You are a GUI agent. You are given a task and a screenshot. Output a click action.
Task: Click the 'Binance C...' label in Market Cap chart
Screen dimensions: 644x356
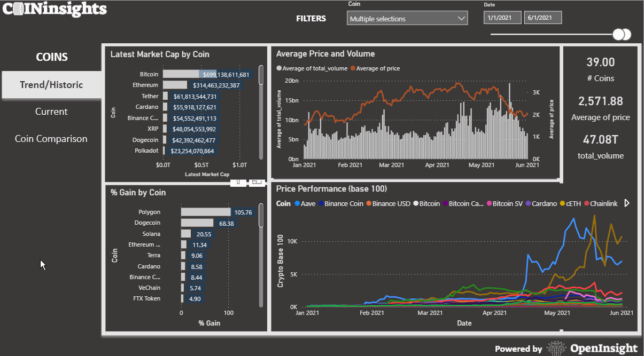143,118
